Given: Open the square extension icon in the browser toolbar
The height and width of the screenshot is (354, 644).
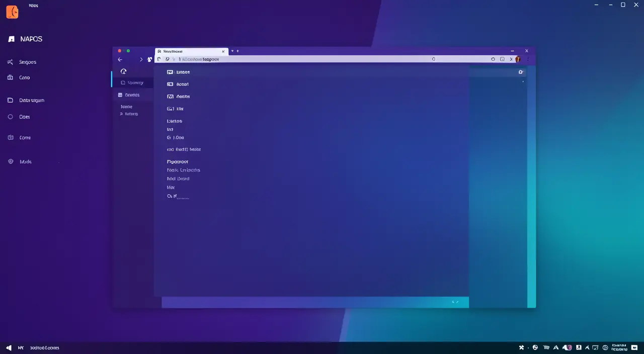Looking at the screenshot, I should tap(502, 59).
